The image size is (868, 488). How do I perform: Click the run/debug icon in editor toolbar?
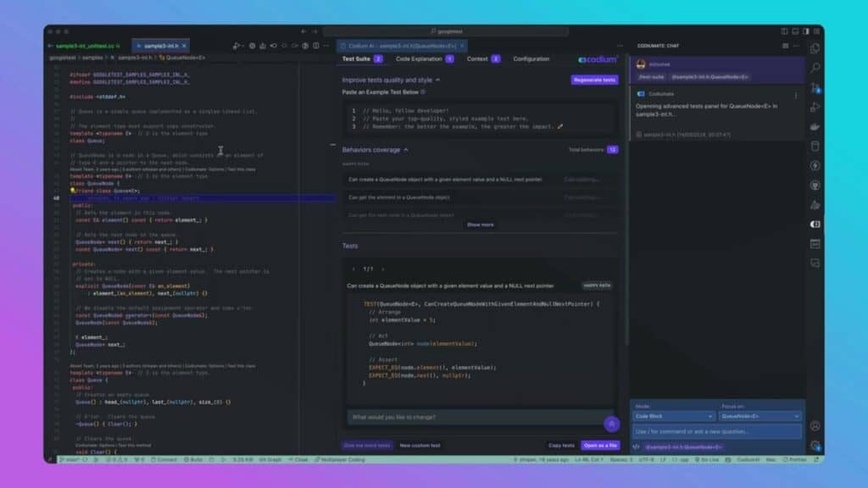[237, 46]
